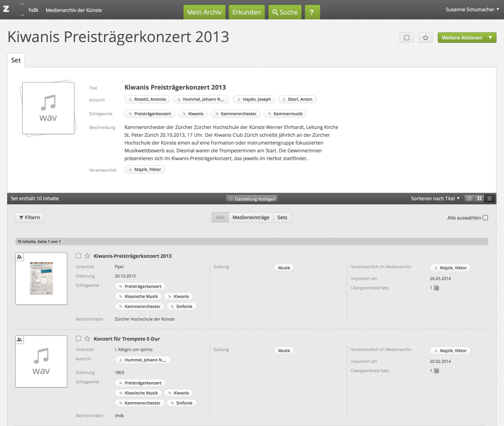Star the Konzert für Trompete E-Dur entry
The image size is (504, 426).
pyautogui.click(x=87, y=339)
